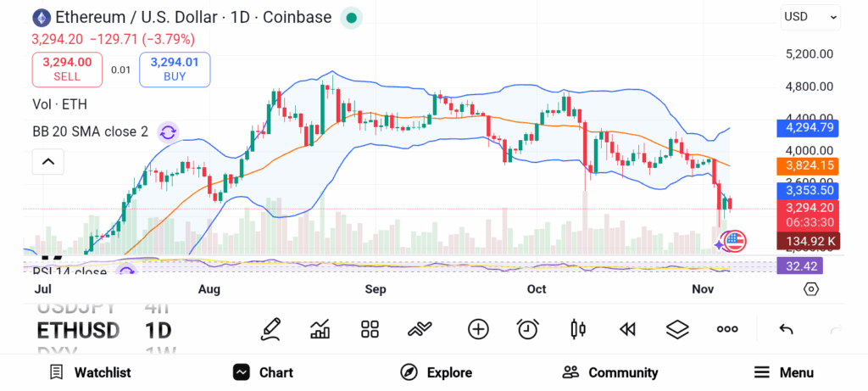
Task: Toggle the BB indicator refresh icon
Action: click(x=168, y=131)
